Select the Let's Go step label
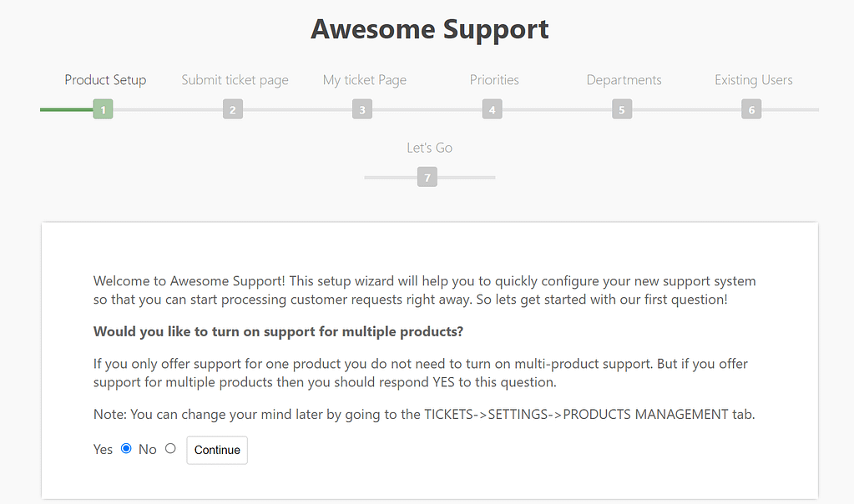 [429, 148]
